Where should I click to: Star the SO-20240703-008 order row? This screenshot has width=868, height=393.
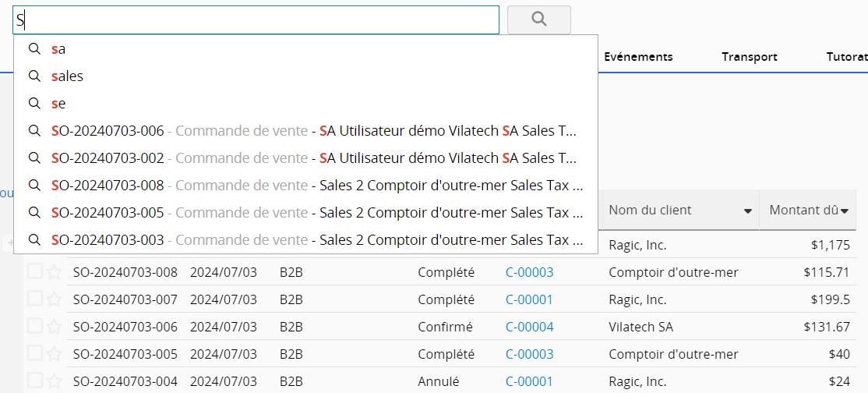[x=54, y=272]
